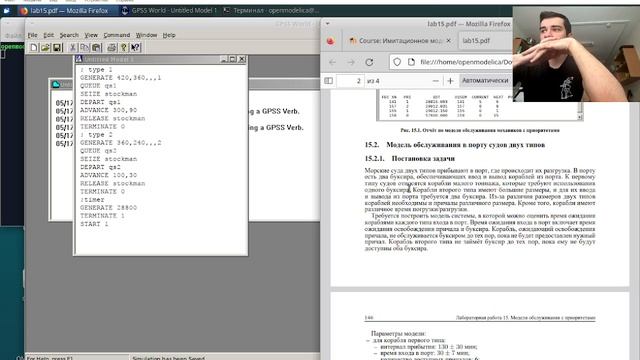The height and width of the screenshot is (360, 640).
Task: Click the Print icon in GPSS toolbar
Action: [112, 48]
